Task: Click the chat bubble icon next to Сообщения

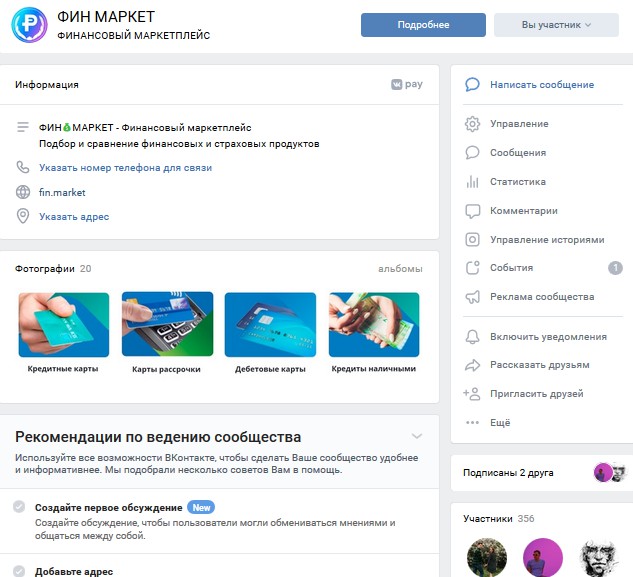Action: pyautogui.click(x=472, y=152)
